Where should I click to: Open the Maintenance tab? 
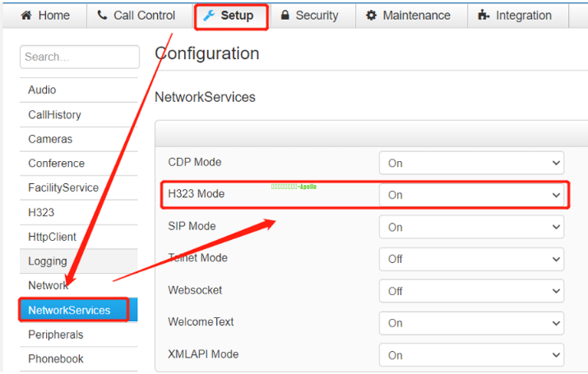click(416, 16)
